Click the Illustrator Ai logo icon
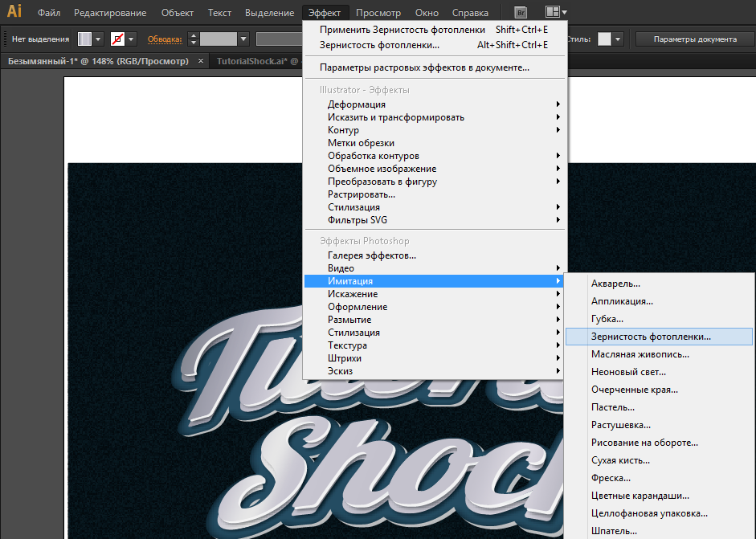The image size is (756, 539). (x=14, y=11)
